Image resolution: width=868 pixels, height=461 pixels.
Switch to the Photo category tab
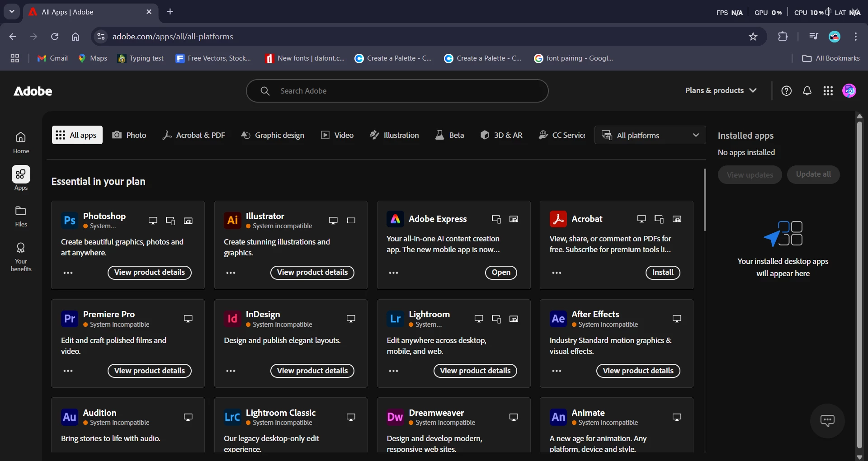pyautogui.click(x=129, y=135)
